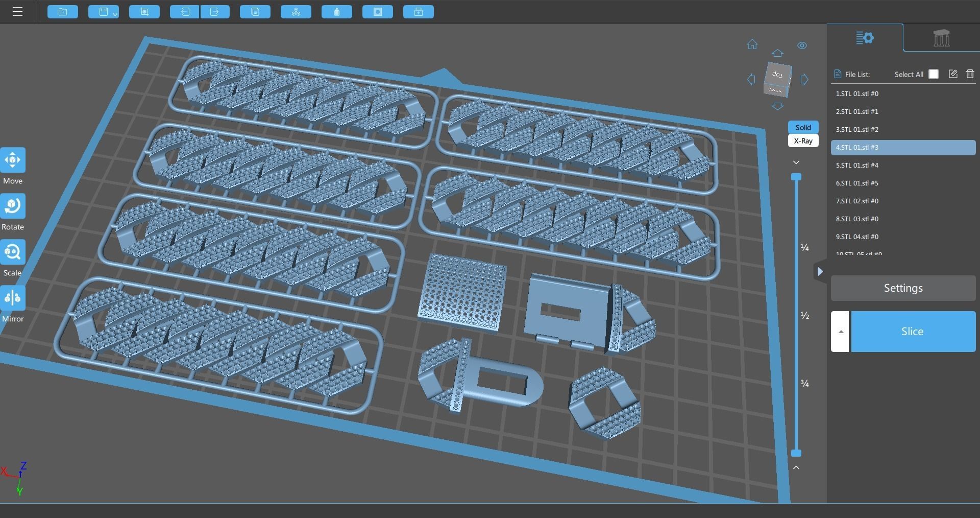Click the undo left-arrow toolbar icon
The image size is (980, 518).
[185, 12]
